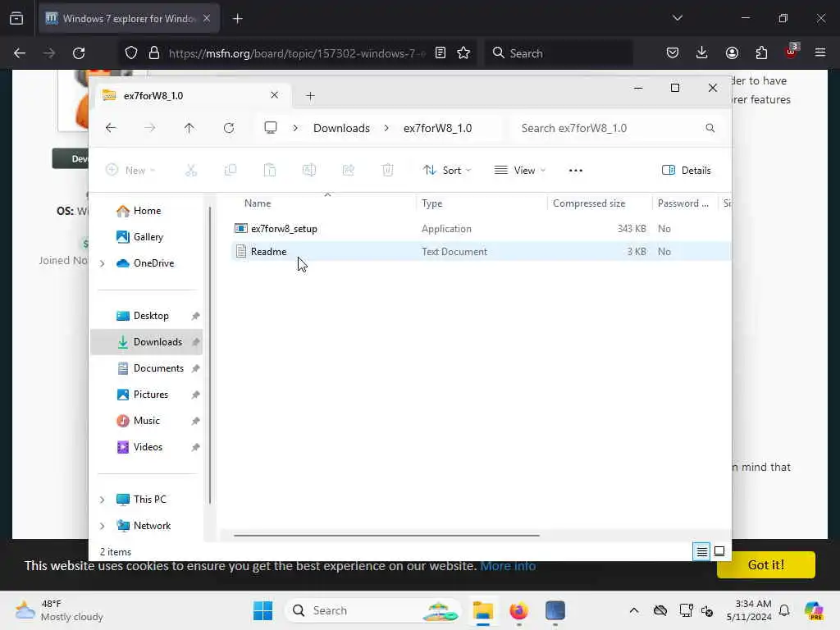Click Downloads in the breadcrumb path
Screen dimensions: 840x630
(x=341, y=128)
